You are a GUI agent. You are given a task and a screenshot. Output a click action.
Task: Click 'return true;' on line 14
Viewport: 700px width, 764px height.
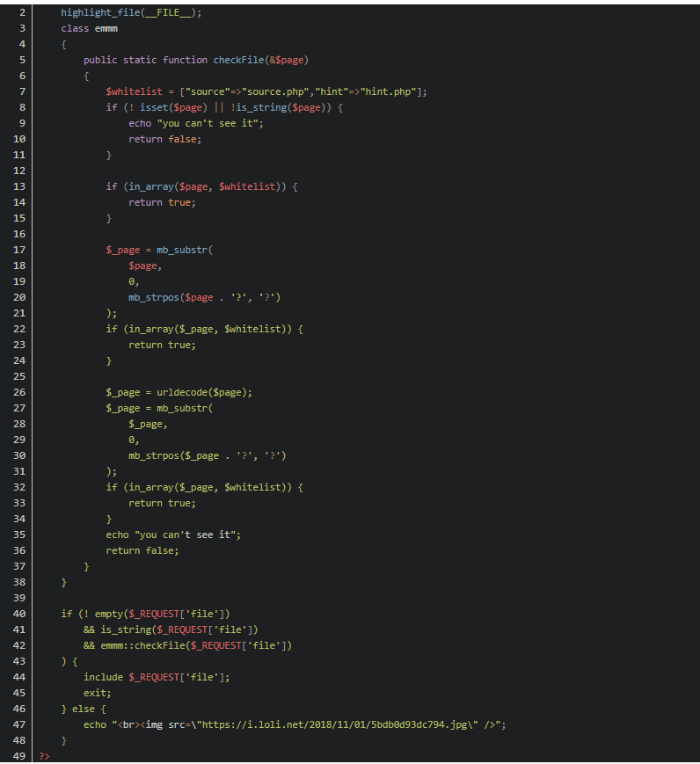(x=162, y=202)
